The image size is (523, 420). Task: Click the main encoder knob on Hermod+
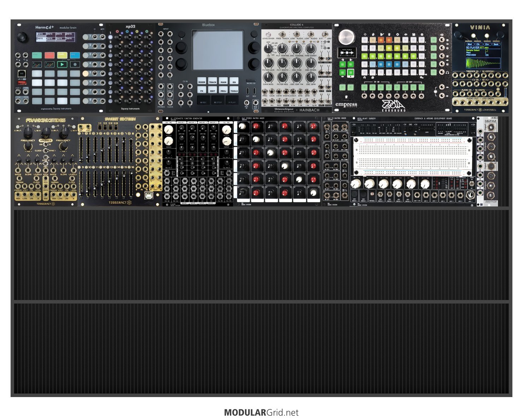(22, 36)
